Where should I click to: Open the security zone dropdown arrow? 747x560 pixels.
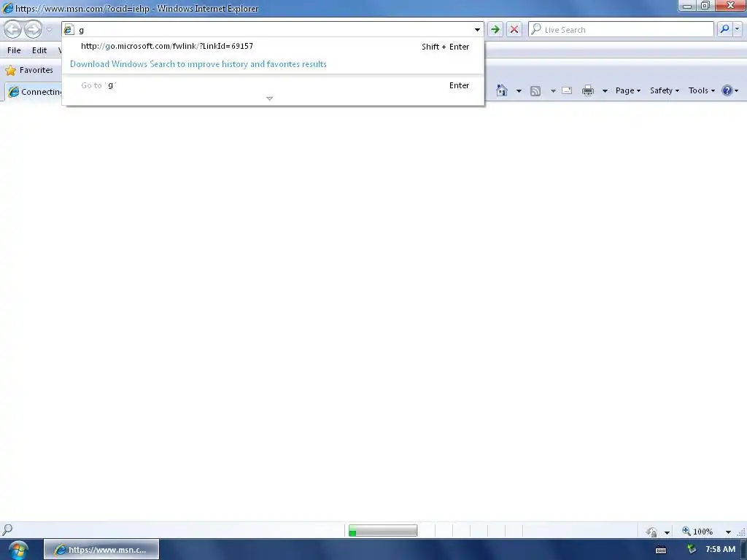[667, 532]
